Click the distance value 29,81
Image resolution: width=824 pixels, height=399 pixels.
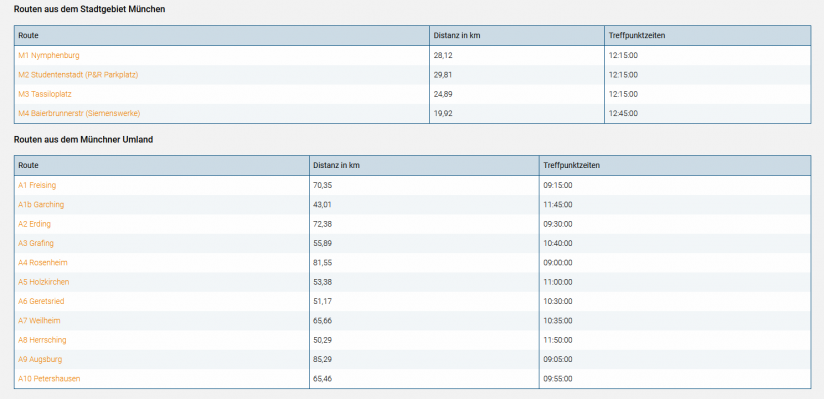click(443, 75)
